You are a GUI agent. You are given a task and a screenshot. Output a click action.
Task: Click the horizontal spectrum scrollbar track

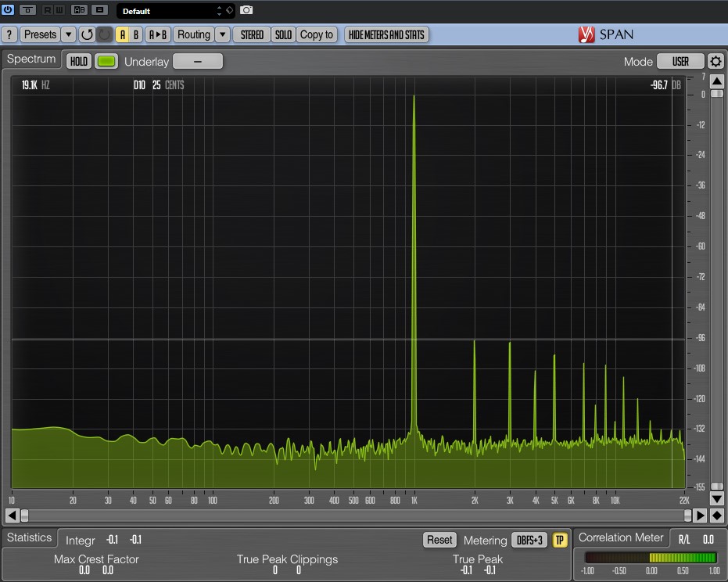click(356, 515)
